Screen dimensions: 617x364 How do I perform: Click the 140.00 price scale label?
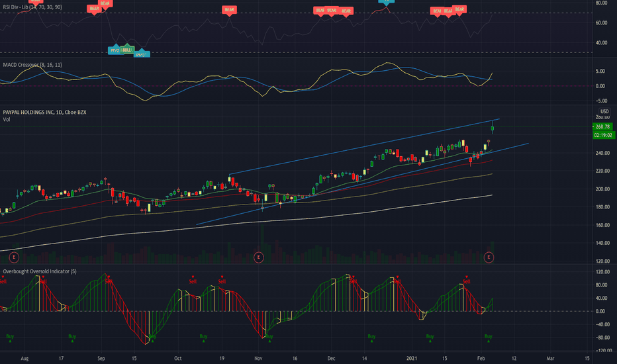coord(602,243)
